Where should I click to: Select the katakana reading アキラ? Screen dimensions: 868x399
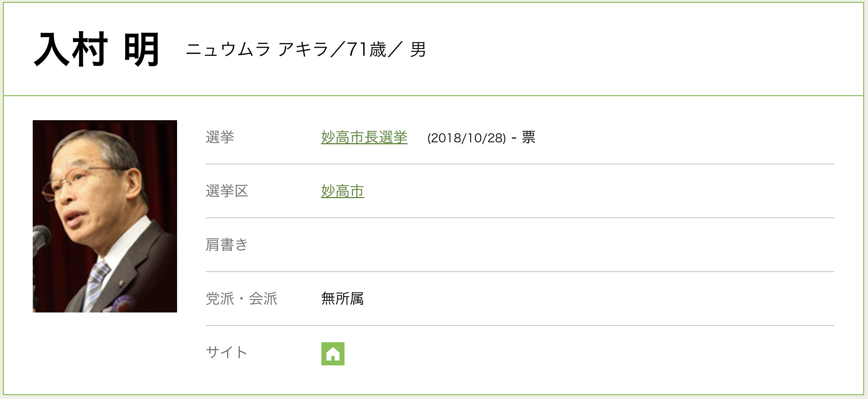pyautogui.click(x=303, y=50)
